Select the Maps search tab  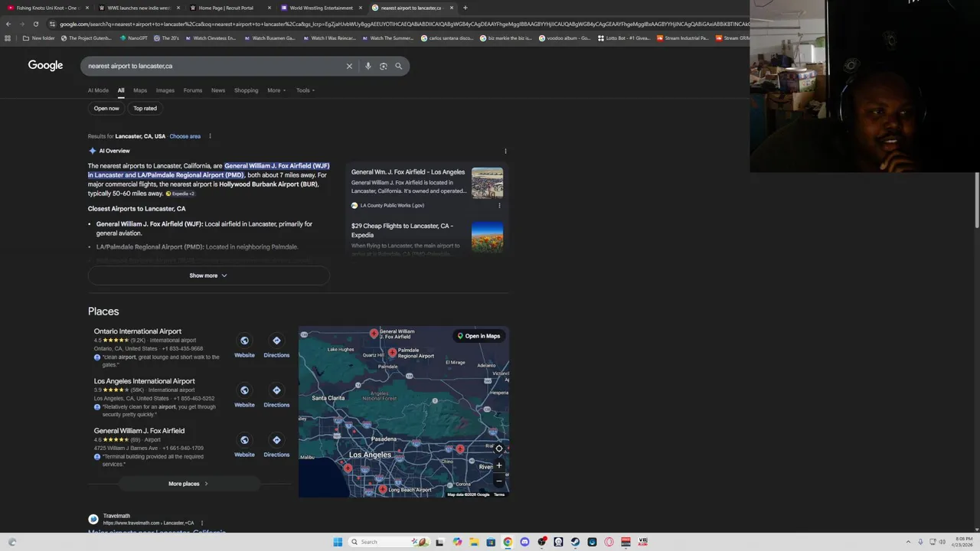click(x=140, y=90)
